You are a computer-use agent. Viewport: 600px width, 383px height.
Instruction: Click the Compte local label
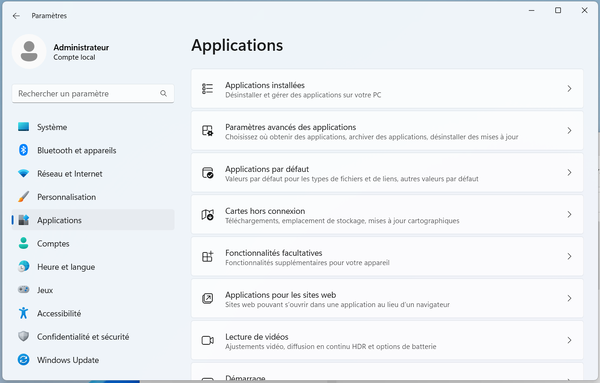click(x=74, y=57)
